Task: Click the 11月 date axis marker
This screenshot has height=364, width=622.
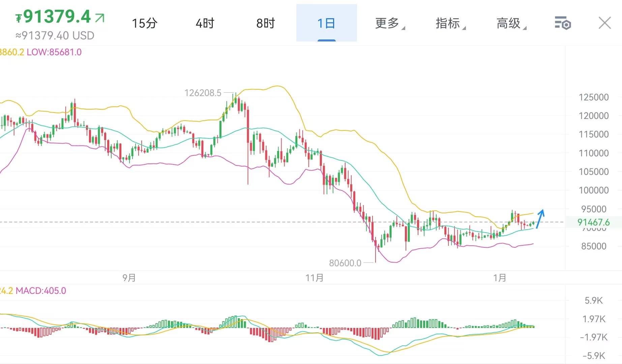Action: tap(315, 278)
